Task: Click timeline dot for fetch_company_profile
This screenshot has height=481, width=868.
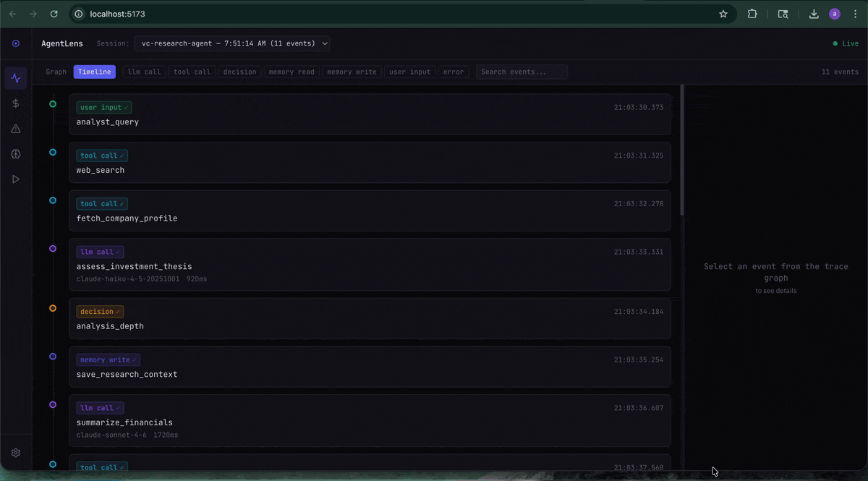Action: [53, 200]
